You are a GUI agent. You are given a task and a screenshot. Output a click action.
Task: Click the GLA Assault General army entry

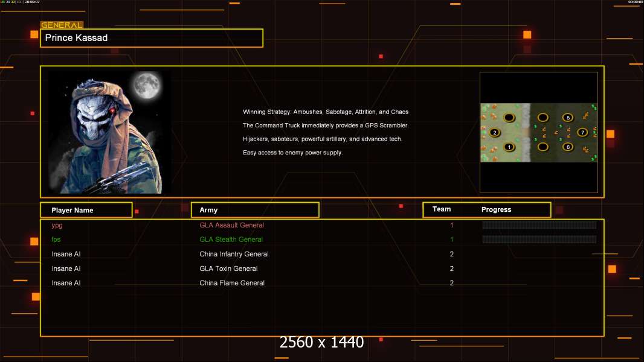coord(231,225)
